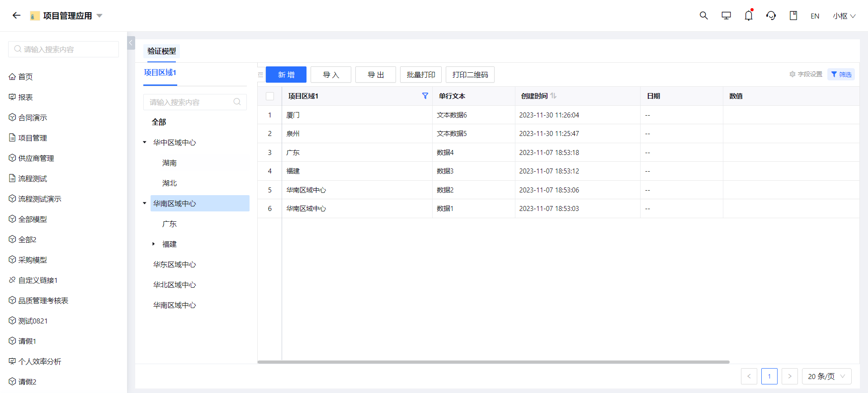Click the back arrow icon
Screen dimensions: 868x393
click(x=17, y=15)
